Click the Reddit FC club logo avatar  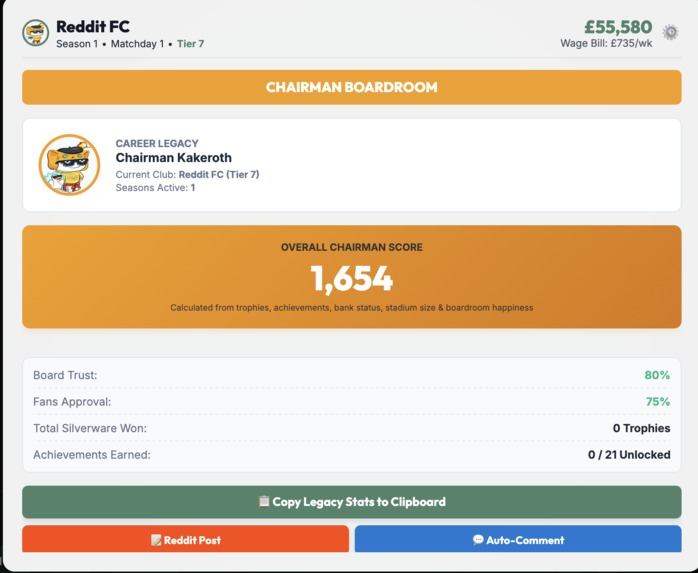[x=36, y=33]
